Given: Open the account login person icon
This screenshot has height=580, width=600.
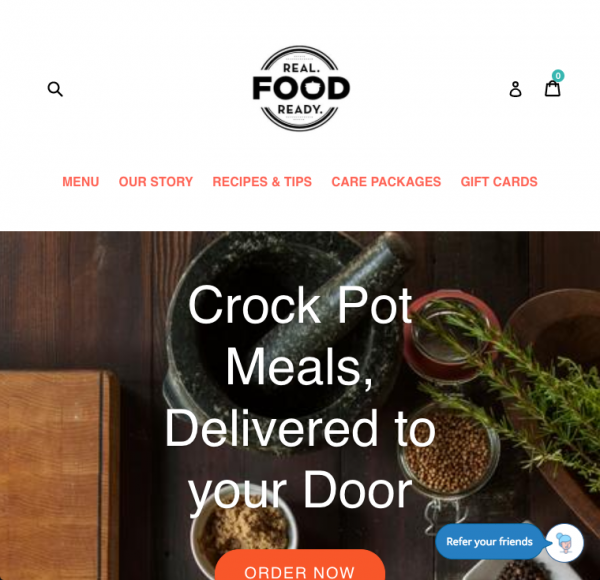Looking at the screenshot, I should click(x=515, y=89).
